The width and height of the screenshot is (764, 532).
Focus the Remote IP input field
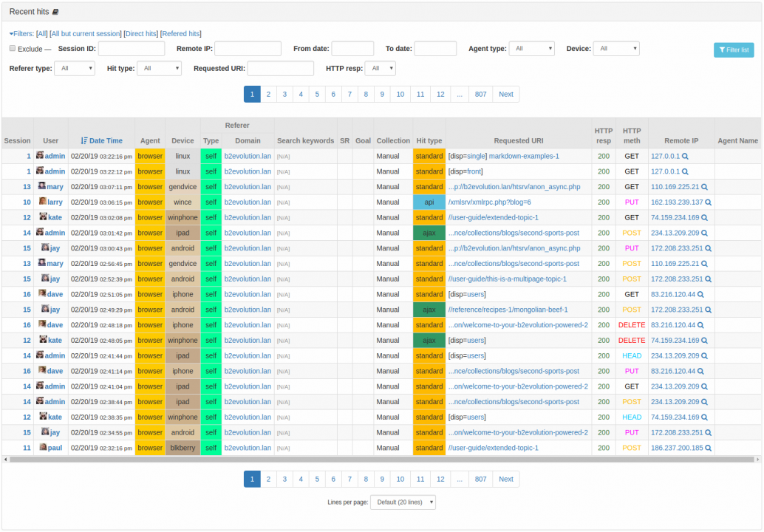pyautogui.click(x=248, y=49)
